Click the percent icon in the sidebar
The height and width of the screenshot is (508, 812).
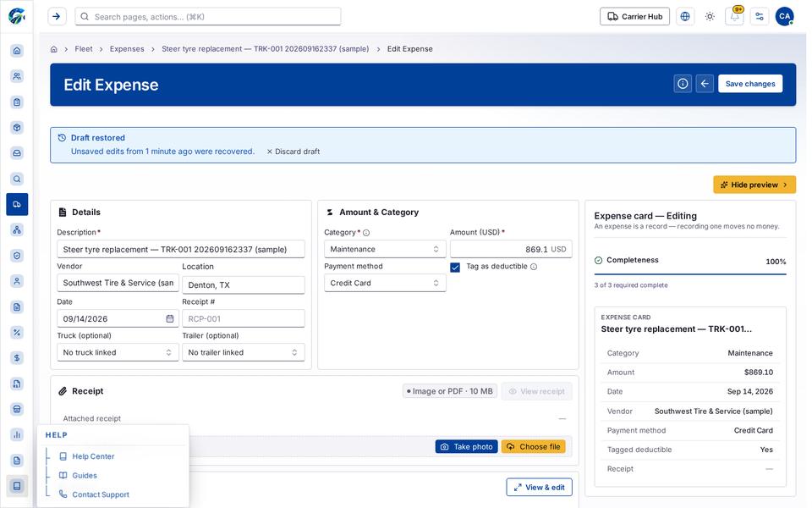[17, 332]
